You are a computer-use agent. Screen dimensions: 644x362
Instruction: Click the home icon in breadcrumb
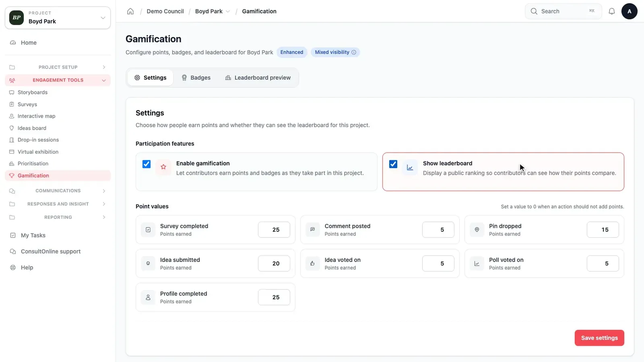pos(130,11)
